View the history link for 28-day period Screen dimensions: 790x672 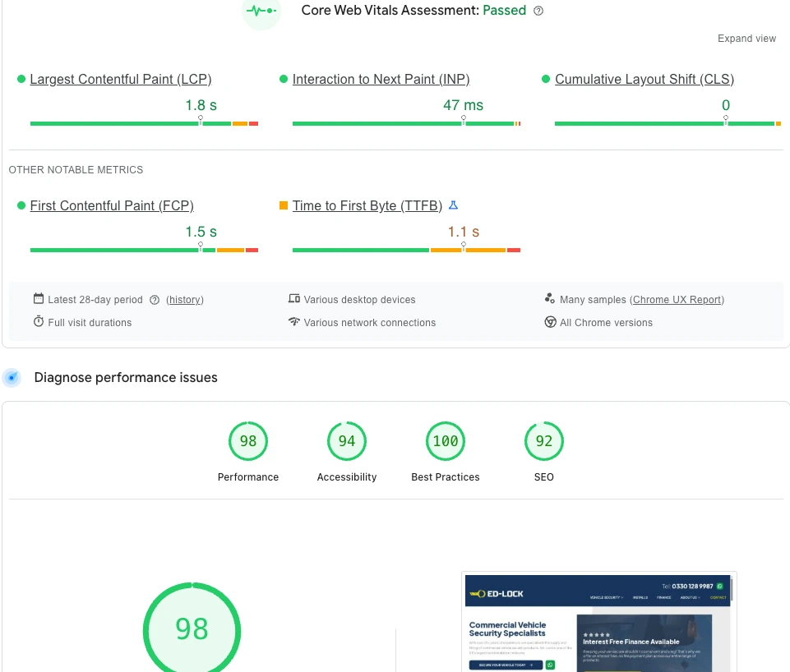tap(185, 300)
